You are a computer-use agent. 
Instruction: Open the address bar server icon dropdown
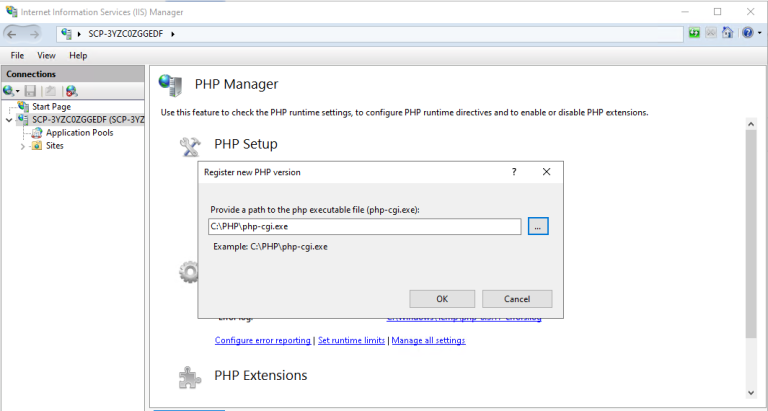79,34
